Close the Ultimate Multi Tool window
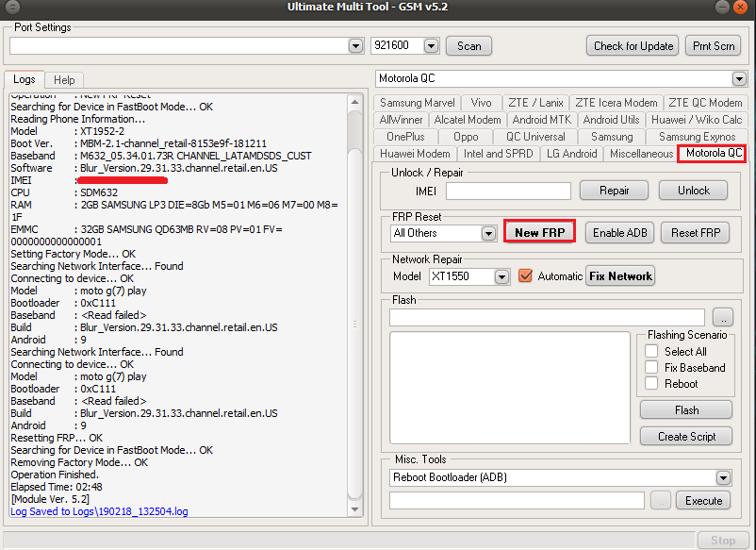This screenshot has width=756, height=550. (x=740, y=7)
